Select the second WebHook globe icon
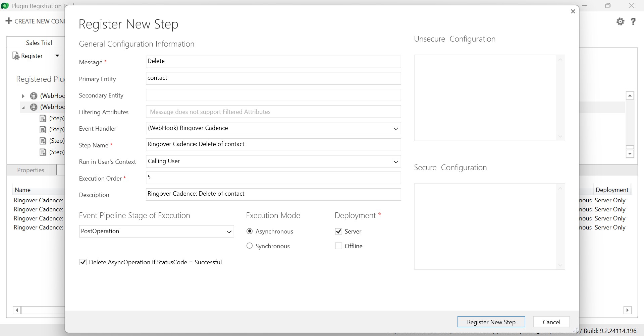644x336 pixels. (34, 107)
